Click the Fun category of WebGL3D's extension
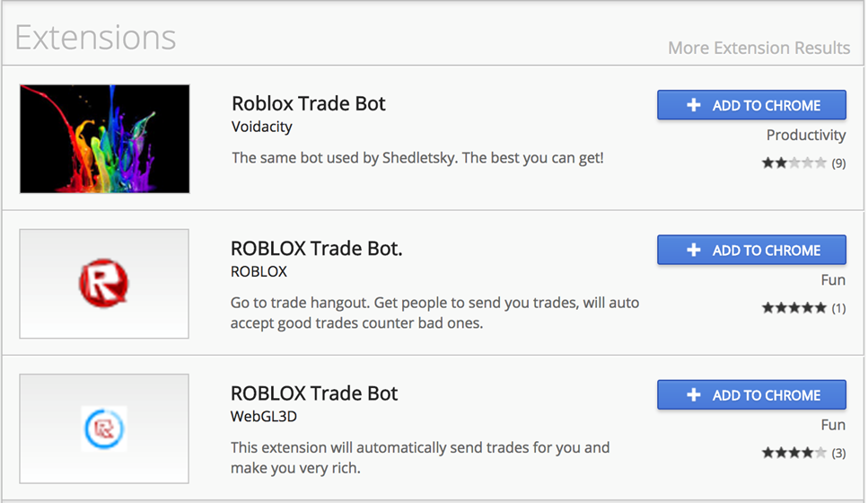The width and height of the screenshot is (868, 503). (x=832, y=425)
